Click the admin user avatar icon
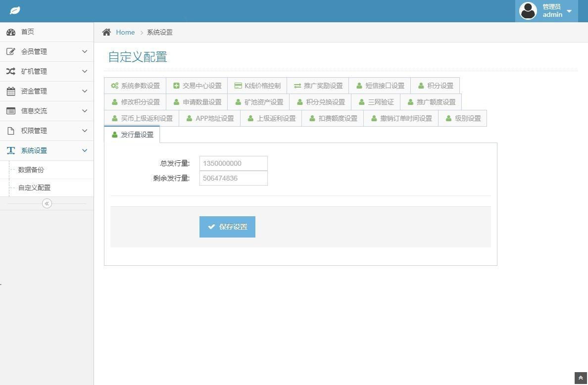This screenshot has width=588, height=385. [528, 10]
